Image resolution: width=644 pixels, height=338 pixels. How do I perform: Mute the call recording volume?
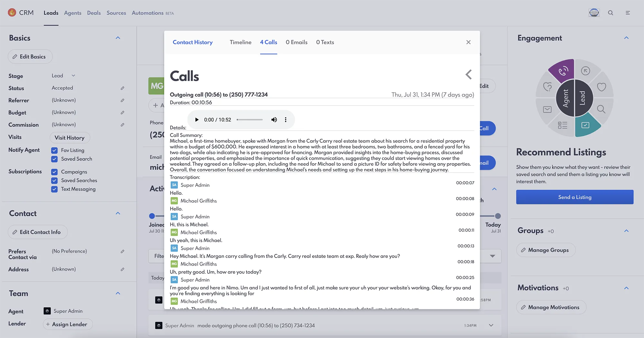[274, 120]
